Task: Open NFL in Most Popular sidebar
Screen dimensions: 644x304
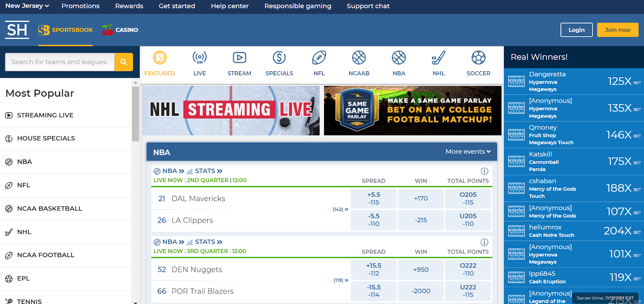Action: (x=66, y=185)
